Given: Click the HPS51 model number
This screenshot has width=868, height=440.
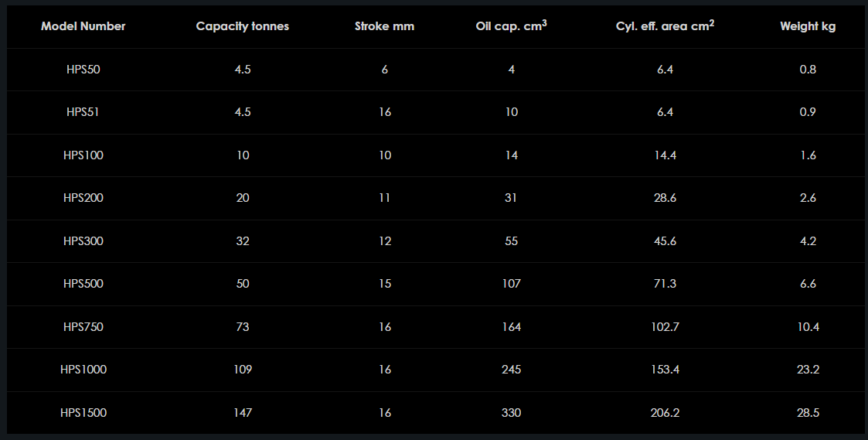Looking at the screenshot, I should 83,112.
